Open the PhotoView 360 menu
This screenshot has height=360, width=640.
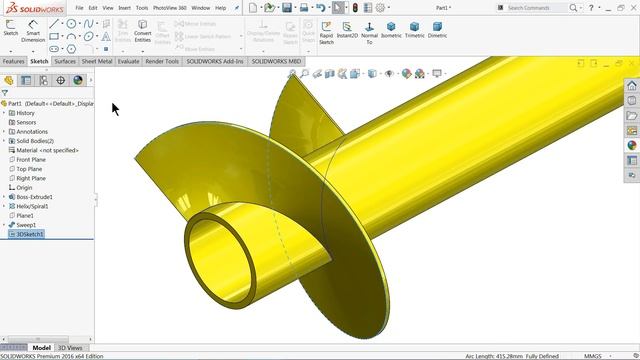pyautogui.click(x=170, y=8)
